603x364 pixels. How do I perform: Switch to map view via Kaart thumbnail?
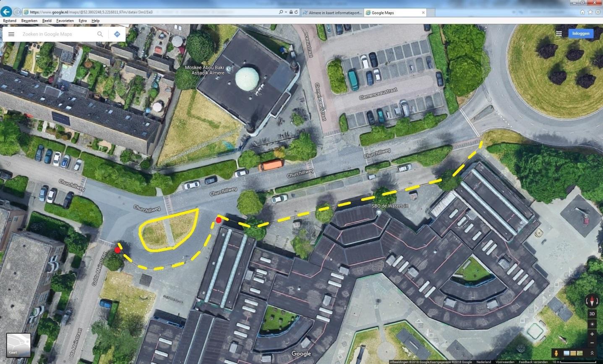(18, 345)
